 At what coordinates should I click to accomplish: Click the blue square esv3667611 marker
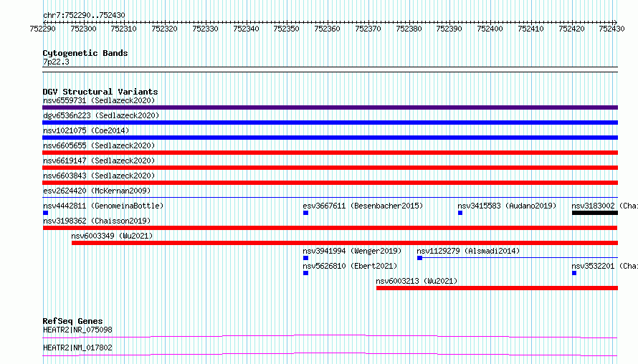305,213
